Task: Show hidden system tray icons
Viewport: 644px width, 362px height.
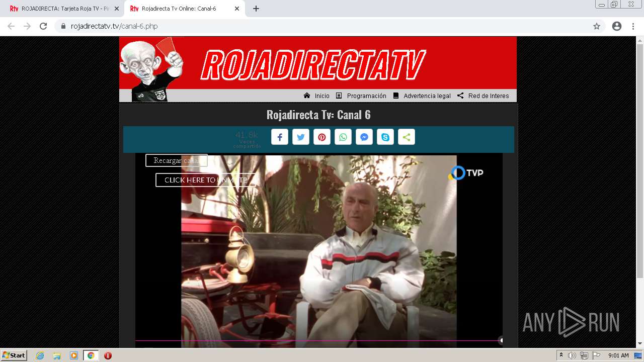Action: [x=561, y=355]
